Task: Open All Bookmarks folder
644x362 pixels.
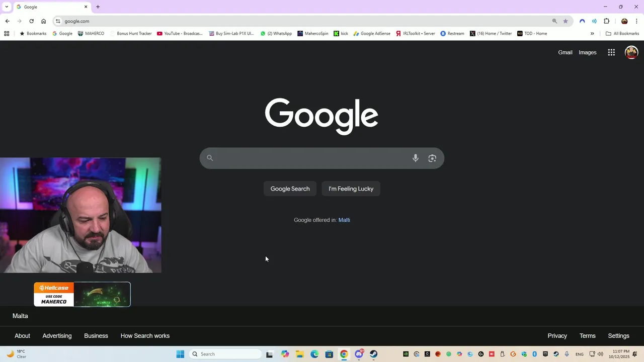Action: pyautogui.click(x=622, y=34)
